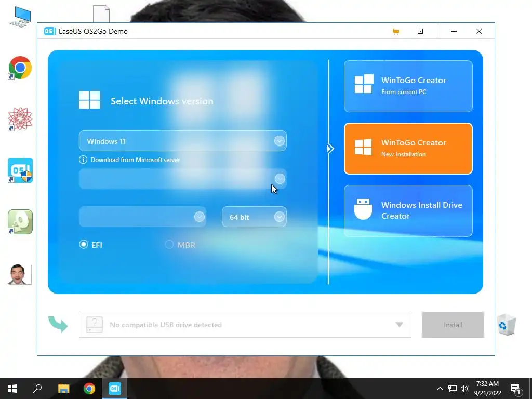Screen dimensions: 532x399
Task: Click the info icon beside Download from Microsoft server
Action: [x=83, y=160]
